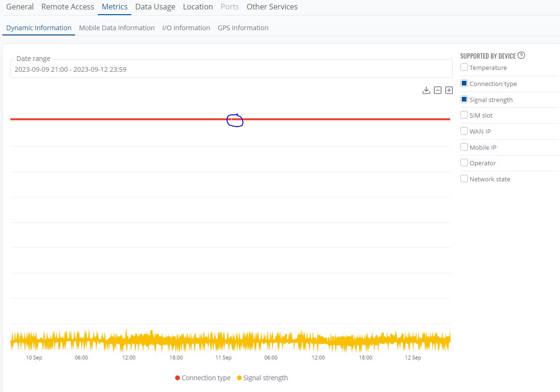Image resolution: width=560 pixels, height=392 pixels.
Task: Switch to Remote Access tab
Action: pyautogui.click(x=68, y=7)
